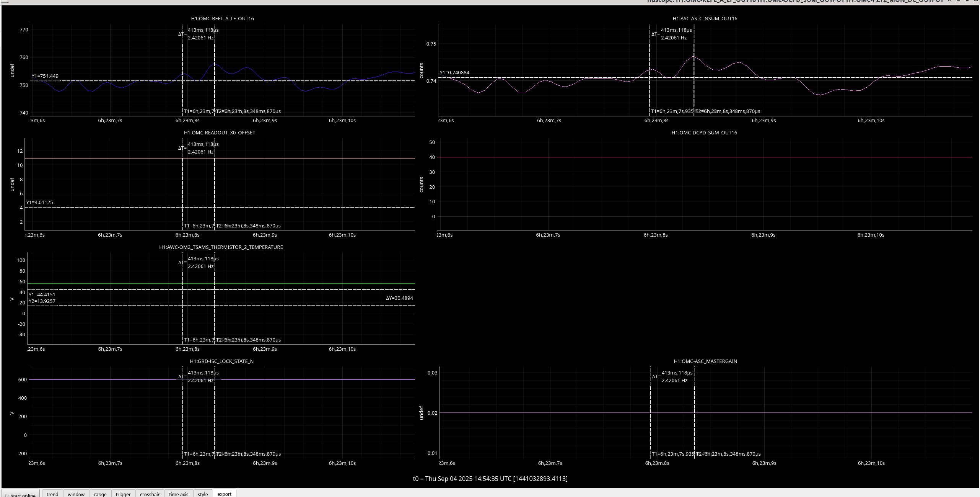The height and width of the screenshot is (497, 980).
Task: Click the H1:OMC-DCPD_SUM_OUT16 plot title
Action: 704,132
